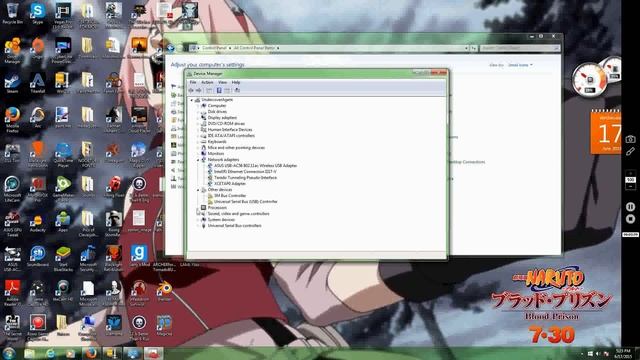Launch Skype from the desktop
Screen dimensions: 640x360
(x=38, y=13)
